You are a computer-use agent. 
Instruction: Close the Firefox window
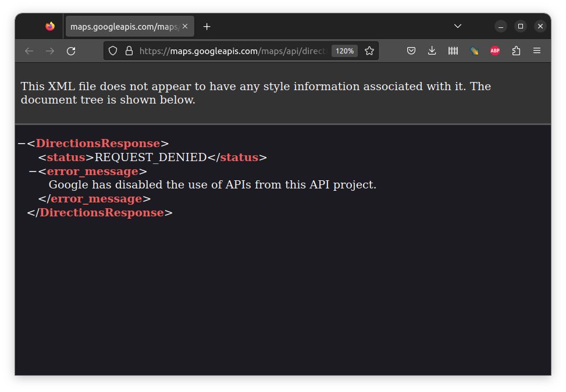coord(540,26)
